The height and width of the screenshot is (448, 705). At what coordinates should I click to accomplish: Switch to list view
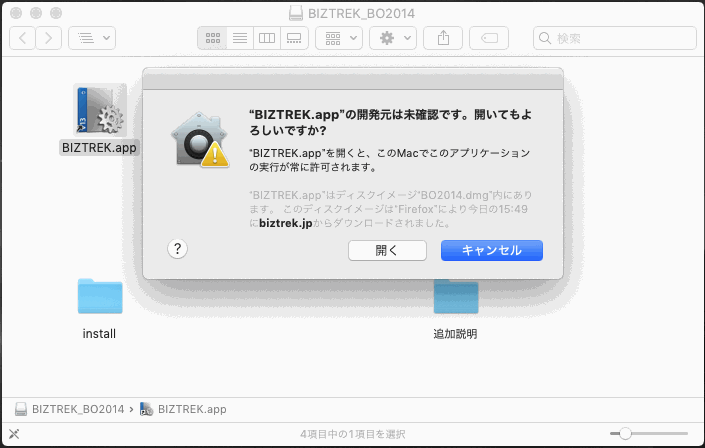240,38
